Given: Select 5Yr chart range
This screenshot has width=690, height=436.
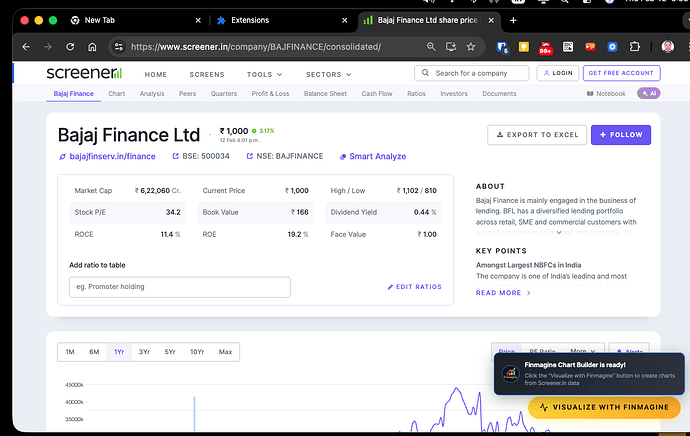Looking at the screenshot, I should [x=170, y=352].
